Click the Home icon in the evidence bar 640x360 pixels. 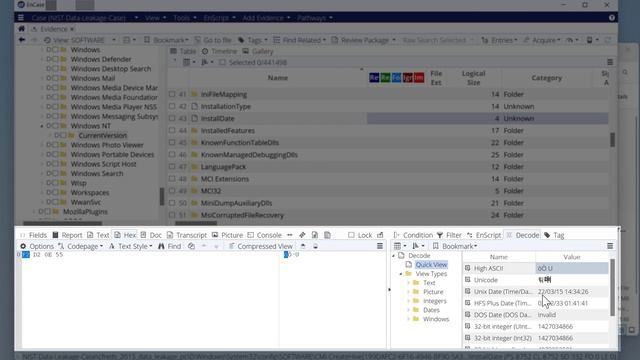[x=21, y=29]
